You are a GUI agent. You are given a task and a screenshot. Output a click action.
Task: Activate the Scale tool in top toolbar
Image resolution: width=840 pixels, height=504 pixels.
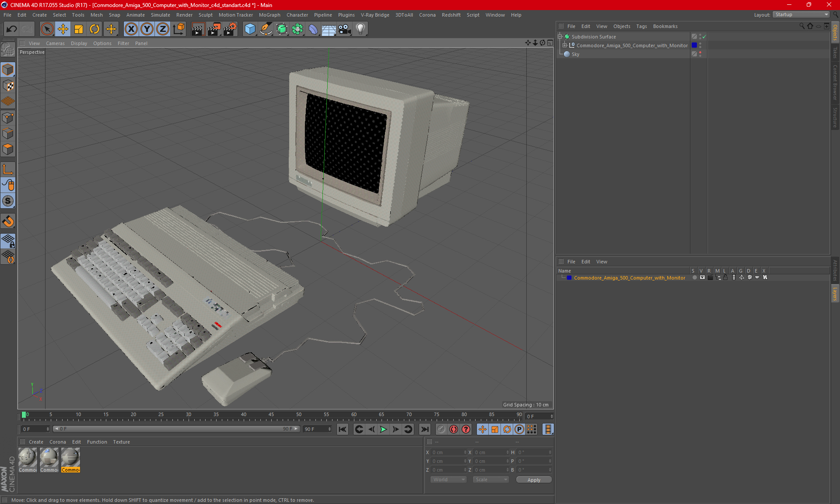coord(79,29)
